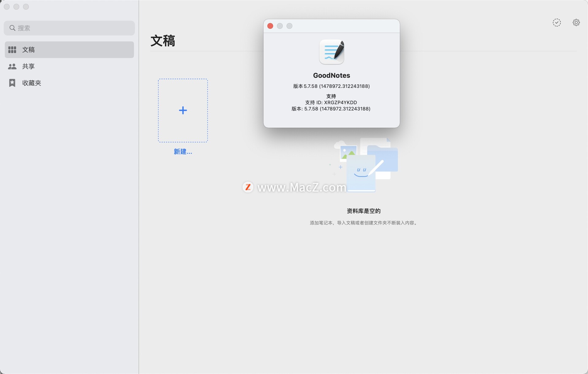The width and height of the screenshot is (588, 374).
Task: Click the 共享 people icon in the sidebar
Action: tap(12, 66)
